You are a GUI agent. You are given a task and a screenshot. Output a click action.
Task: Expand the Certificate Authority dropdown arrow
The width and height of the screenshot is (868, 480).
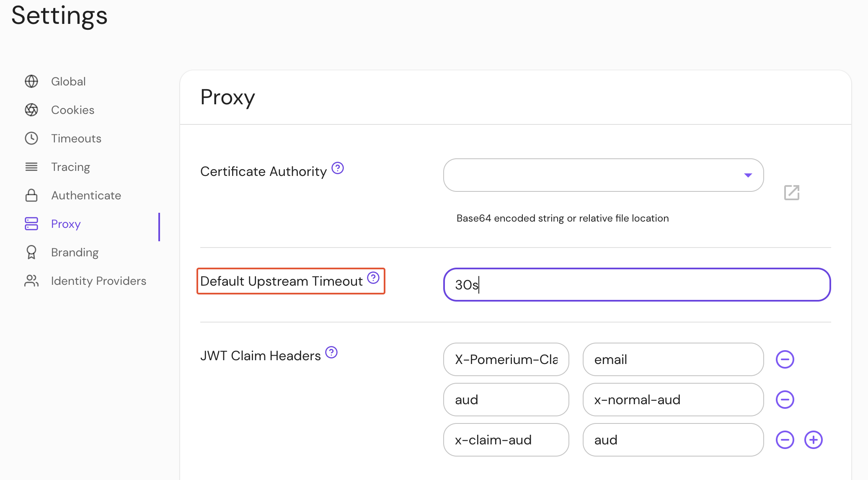click(748, 175)
